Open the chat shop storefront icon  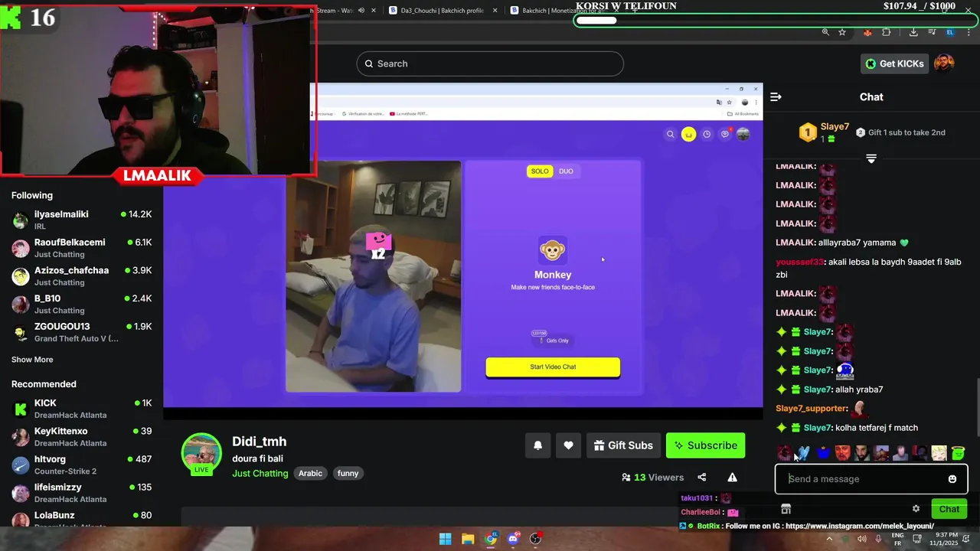(786, 509)
